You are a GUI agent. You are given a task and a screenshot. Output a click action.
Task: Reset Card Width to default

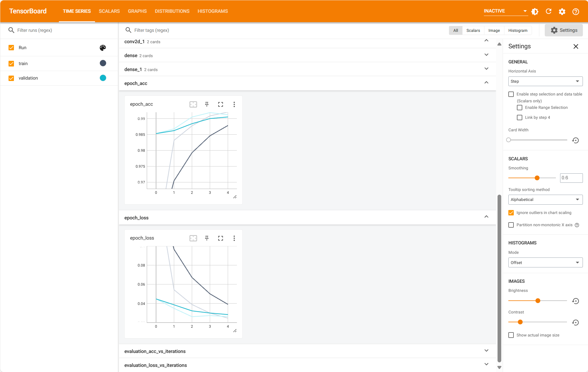575,140
